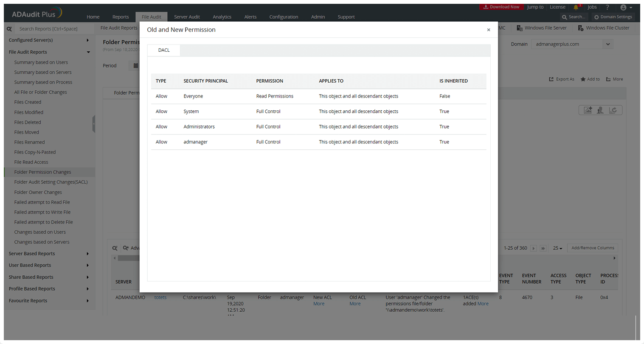Click the Add to star icon
The width and height of the screenshot is (644, 344).
pos(583,79)
